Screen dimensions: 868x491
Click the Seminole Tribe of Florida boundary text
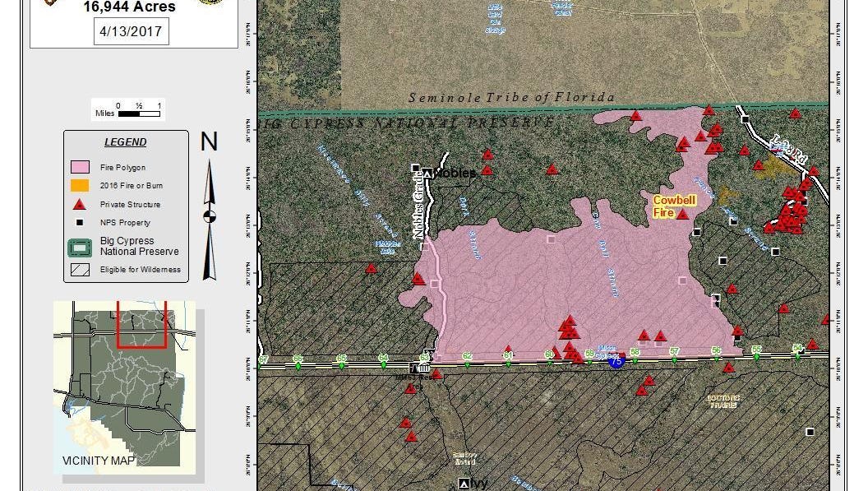pyautogui.click(x=511, y=97)
